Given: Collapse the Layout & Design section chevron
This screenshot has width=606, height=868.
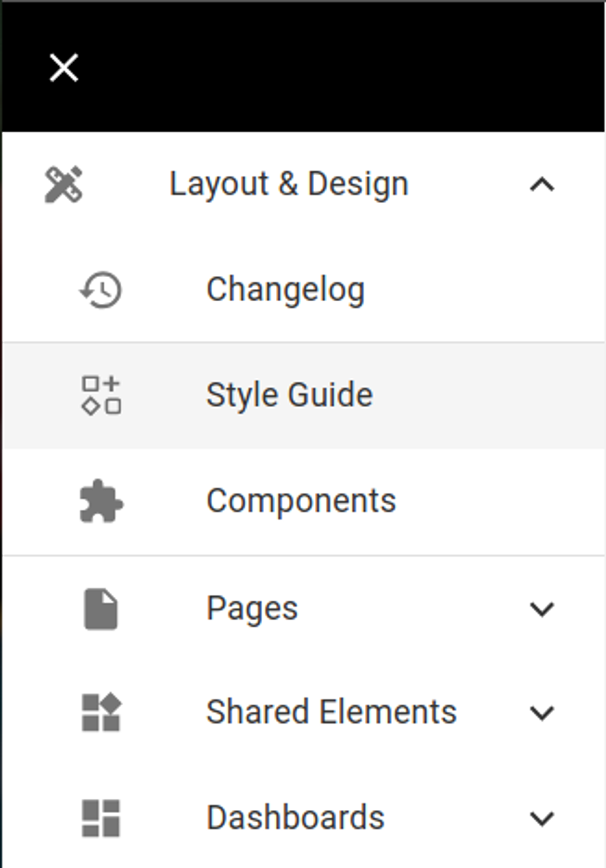Looking at the screenshot, I should click(x=542, y=184).
